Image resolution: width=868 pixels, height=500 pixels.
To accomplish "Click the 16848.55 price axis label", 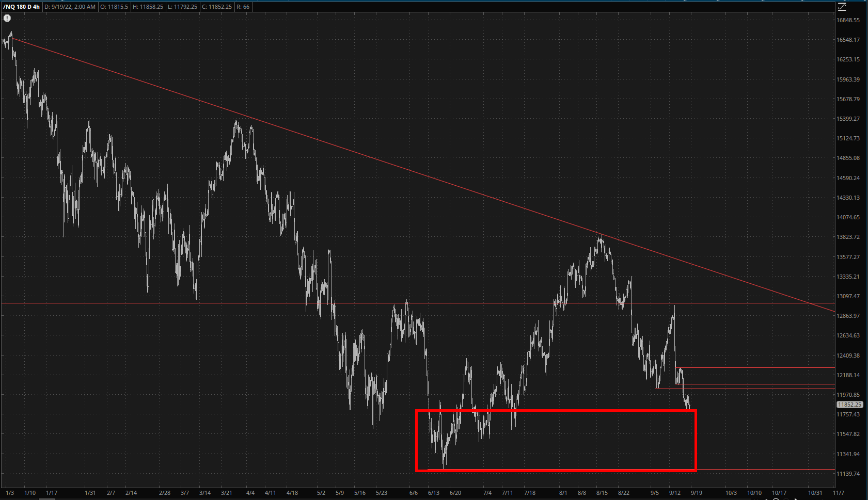I will pyautogui.click(x=848, y=20).
